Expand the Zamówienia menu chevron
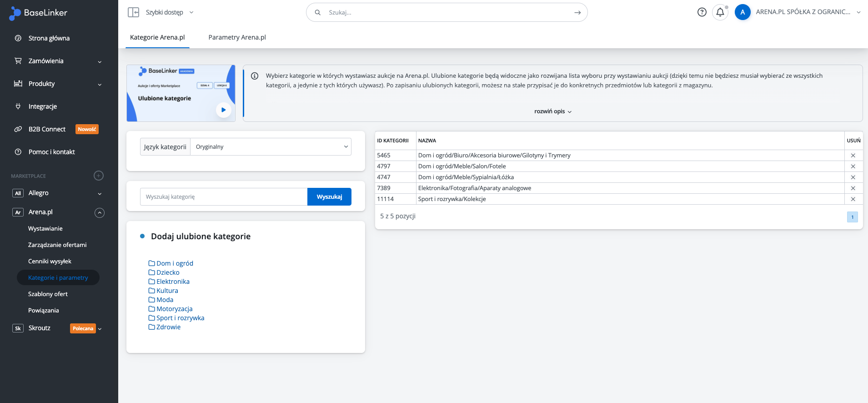This screenshot has width=868, height=403. pyautogui.click(x=100, y=62)
